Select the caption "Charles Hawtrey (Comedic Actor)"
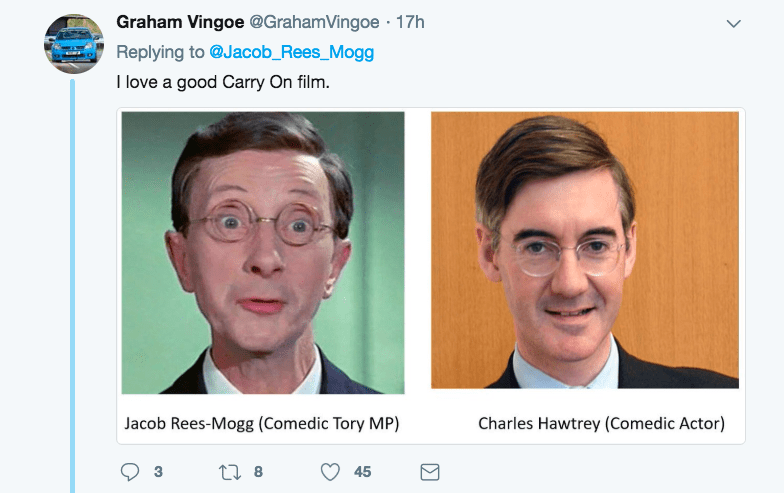This screenshot has width=784, height=493. click(602, 424)
